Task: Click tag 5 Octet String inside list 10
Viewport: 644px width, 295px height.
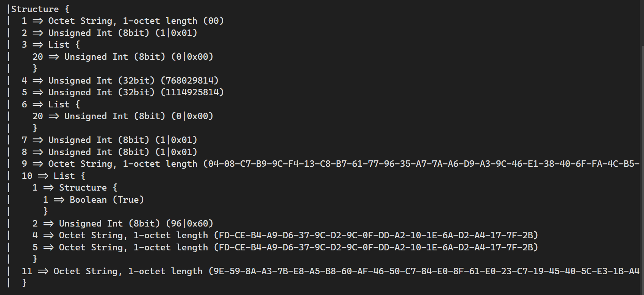Action: [x=285, y=247]
